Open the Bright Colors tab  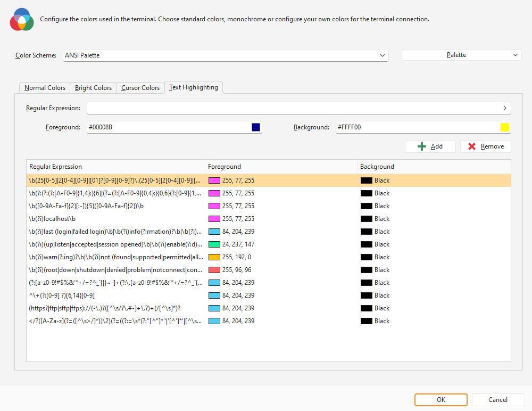(x=93, y=88)
